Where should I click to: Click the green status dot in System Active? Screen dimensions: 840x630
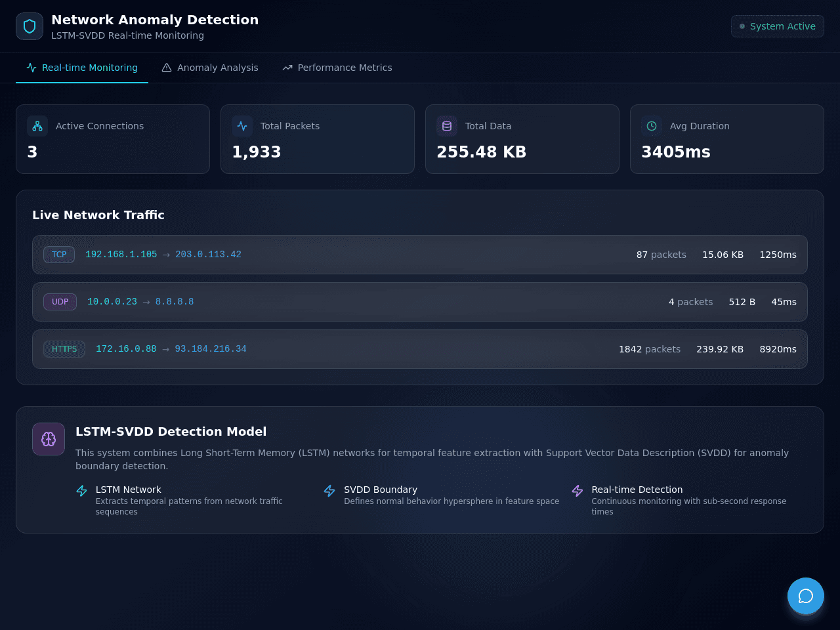[x=742, y=26]
